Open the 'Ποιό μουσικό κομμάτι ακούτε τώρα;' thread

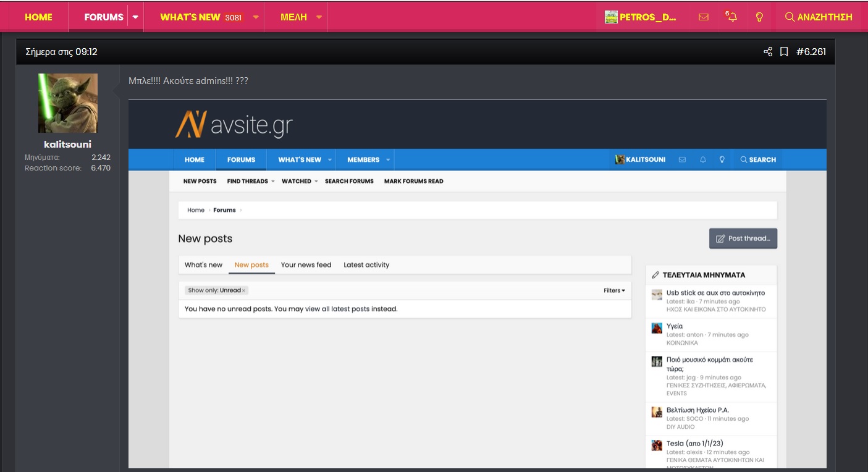[x=710, y=364]
